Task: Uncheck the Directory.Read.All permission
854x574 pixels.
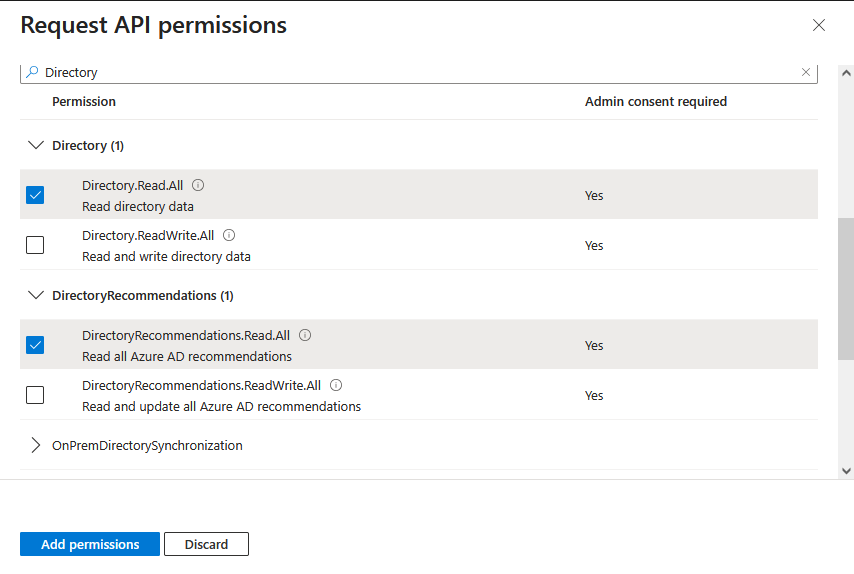Action: click(x=35, y=195)
